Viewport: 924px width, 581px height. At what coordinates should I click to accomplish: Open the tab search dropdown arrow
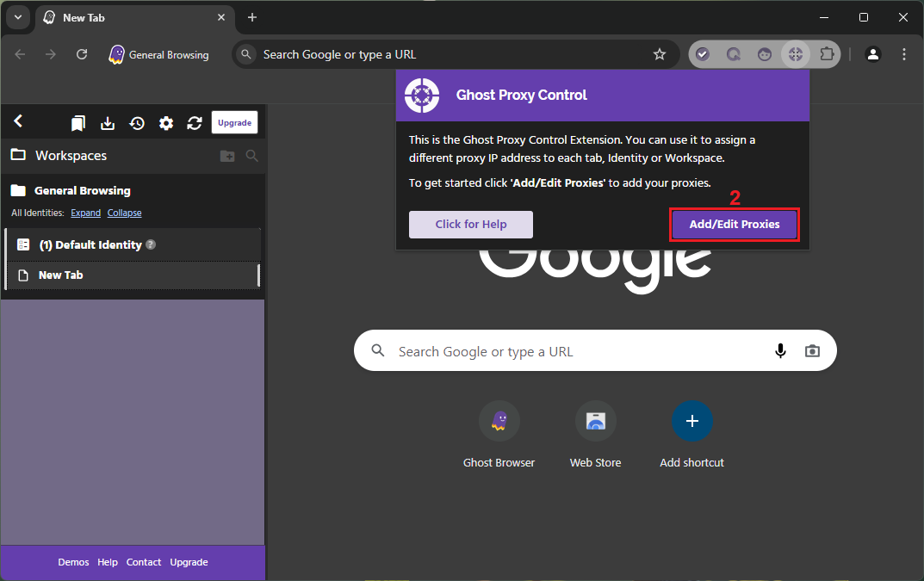coord(18,18)
